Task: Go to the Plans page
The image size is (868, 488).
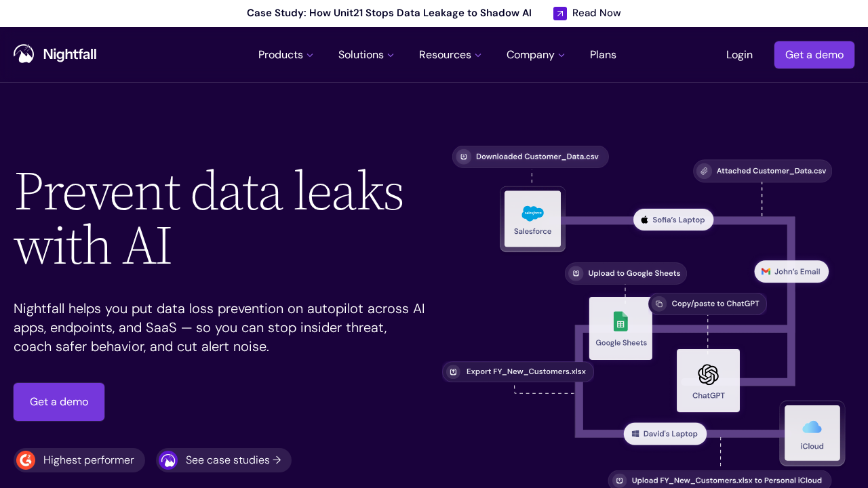Action: pos(603,55)
